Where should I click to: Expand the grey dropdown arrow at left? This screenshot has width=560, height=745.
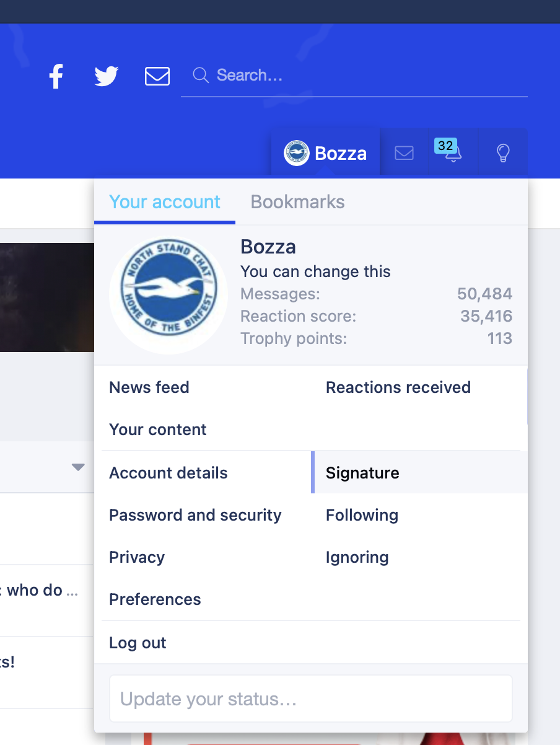pyautogui.click(x=78, y=467)
